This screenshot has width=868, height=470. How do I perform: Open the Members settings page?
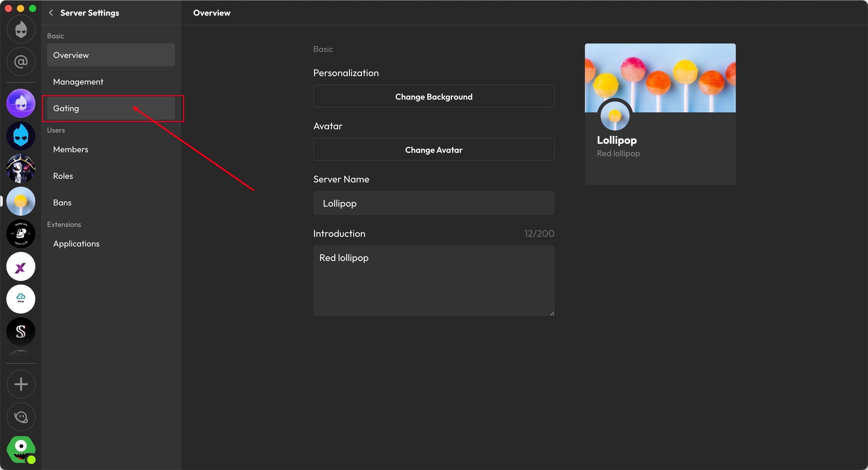tap(111, 149)
